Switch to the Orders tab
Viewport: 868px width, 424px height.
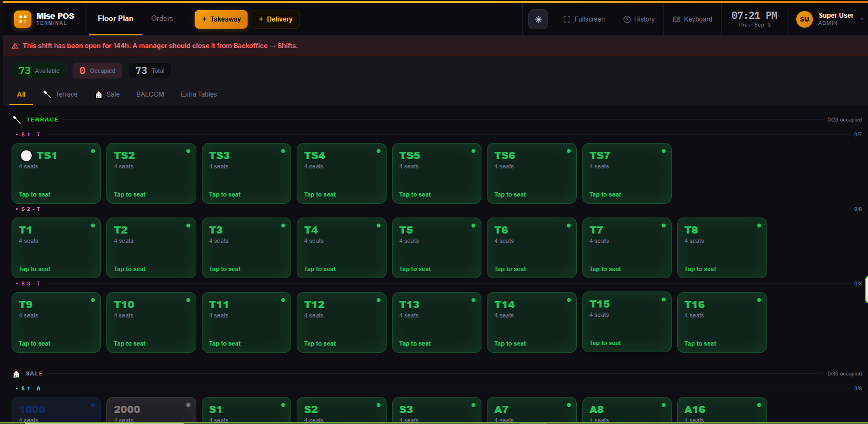click(162, 19)
